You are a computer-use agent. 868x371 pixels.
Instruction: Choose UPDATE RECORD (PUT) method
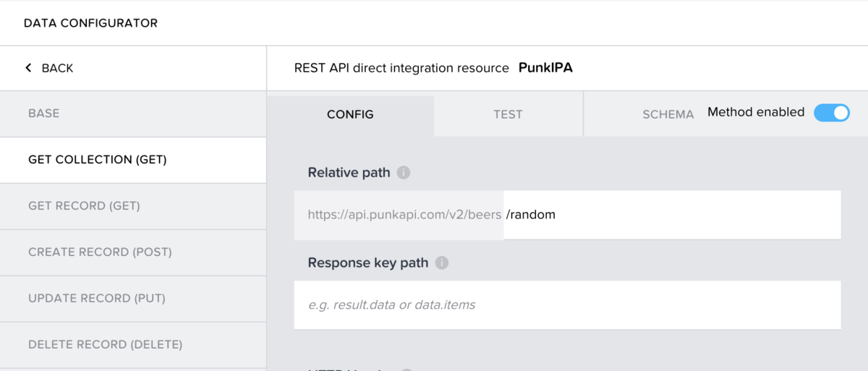(x=97, y=299)
